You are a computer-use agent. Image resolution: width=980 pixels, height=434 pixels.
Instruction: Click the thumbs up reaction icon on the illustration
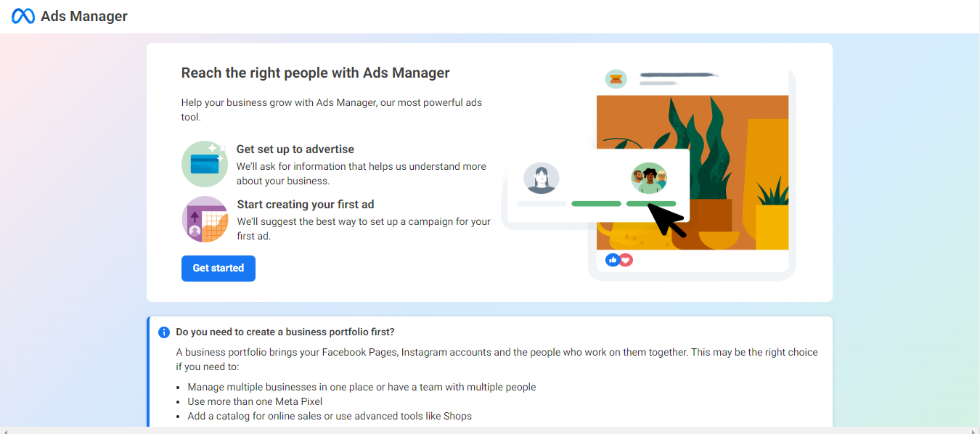(613, 259)
